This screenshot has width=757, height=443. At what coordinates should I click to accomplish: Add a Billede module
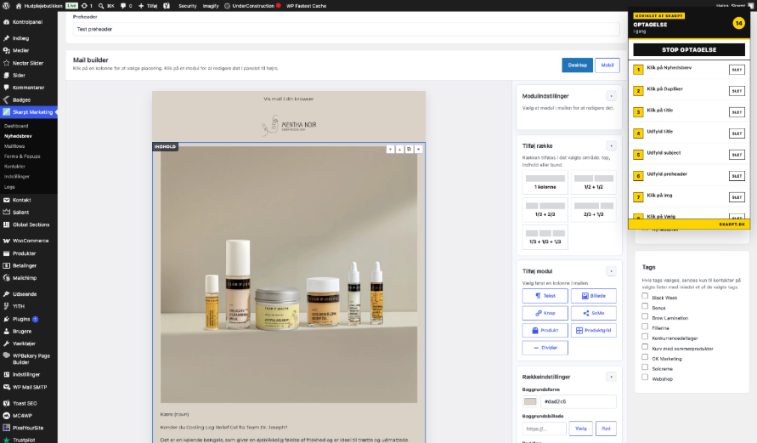593,296
